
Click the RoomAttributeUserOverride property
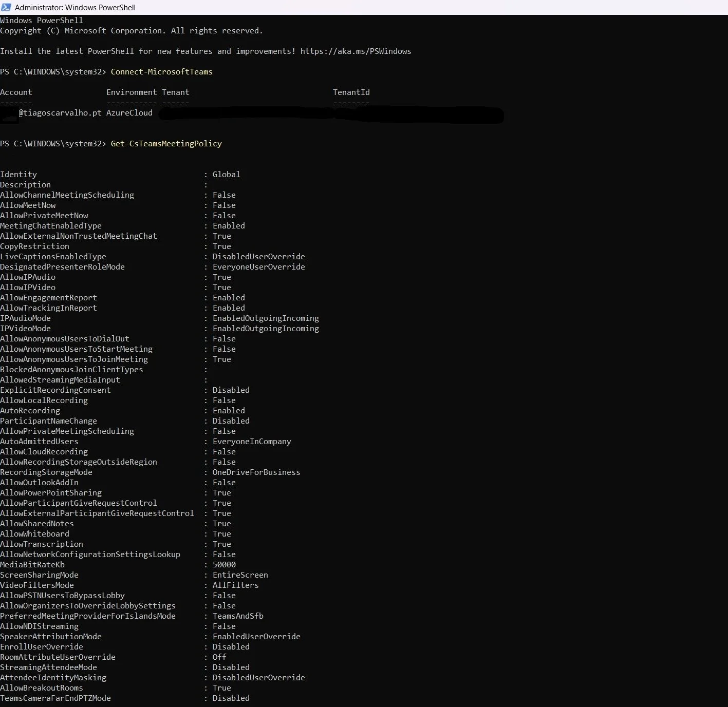(58, 657)
